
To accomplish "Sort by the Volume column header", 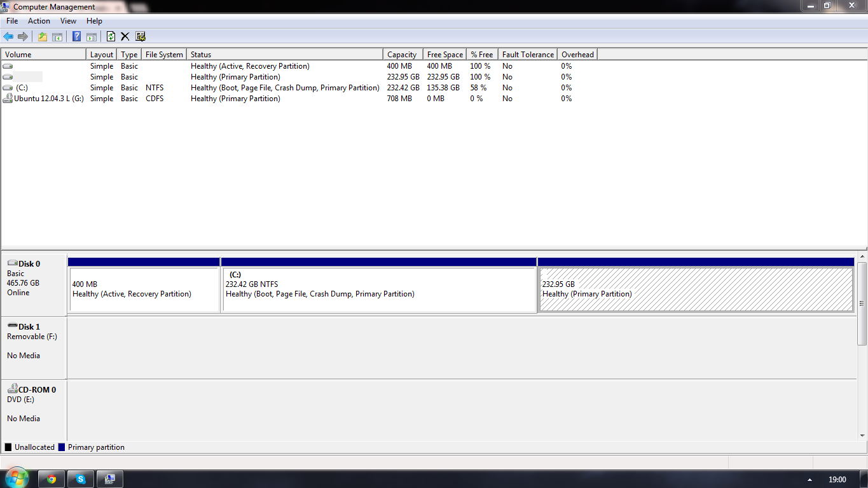I will [x=43, y=55].
